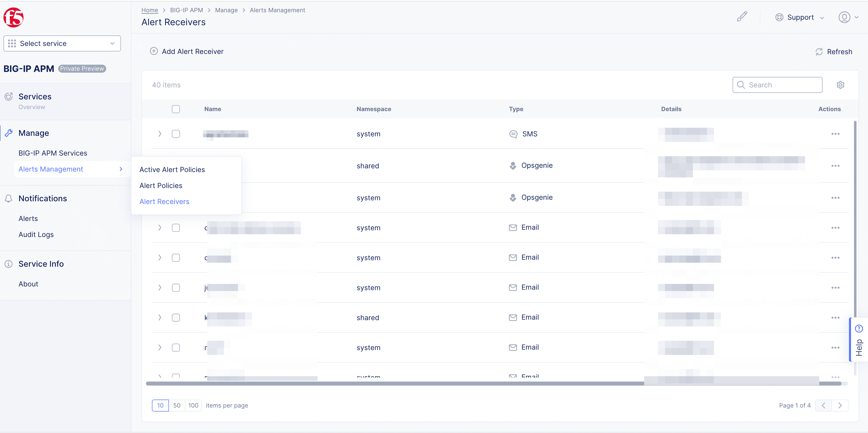Click the Opsgenie icon in shared row
This screenshot has width=868, height=433.
click(512, 166)
